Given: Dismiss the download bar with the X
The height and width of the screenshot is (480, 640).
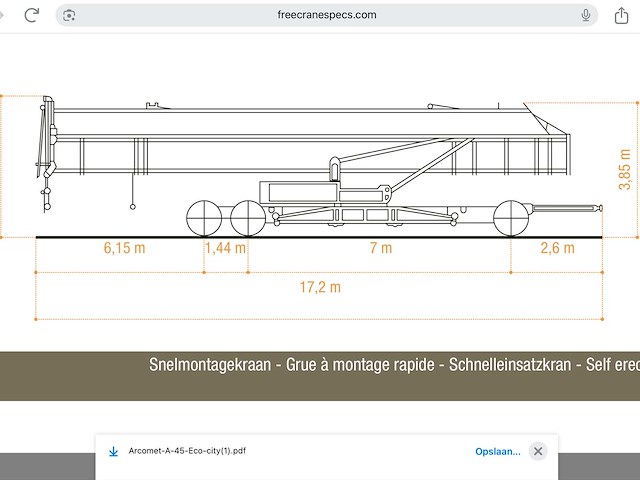Looking at the screenshot, I should 538,451.
